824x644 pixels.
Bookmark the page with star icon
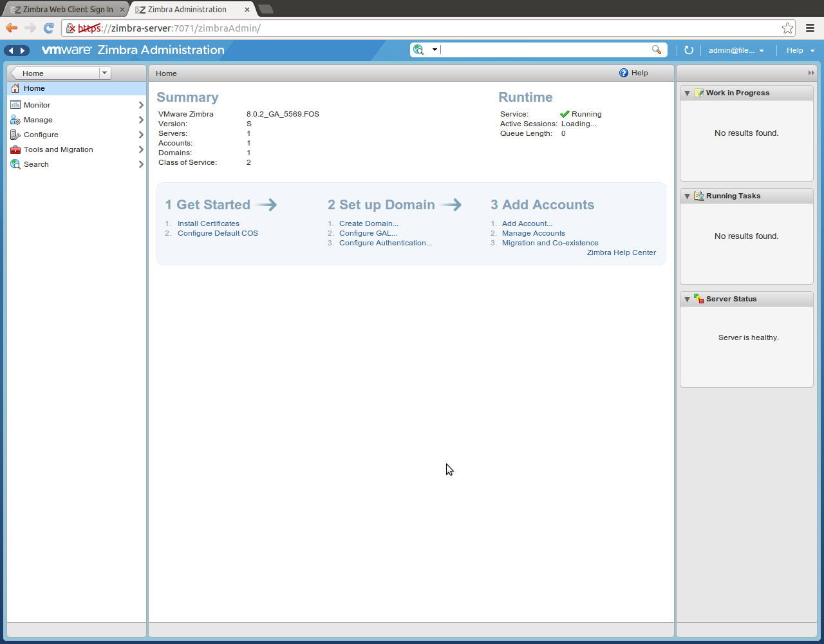pyautogui.click(x=787, y=28)
